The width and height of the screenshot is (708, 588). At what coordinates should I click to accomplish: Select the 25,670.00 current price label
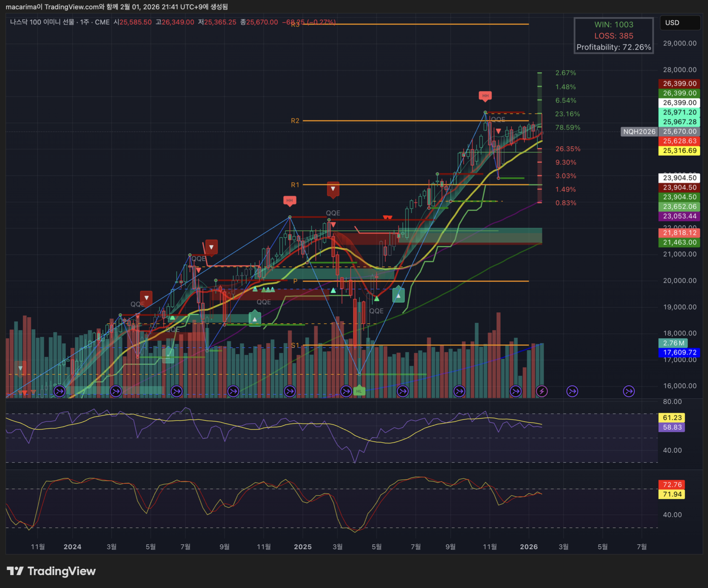679,132
